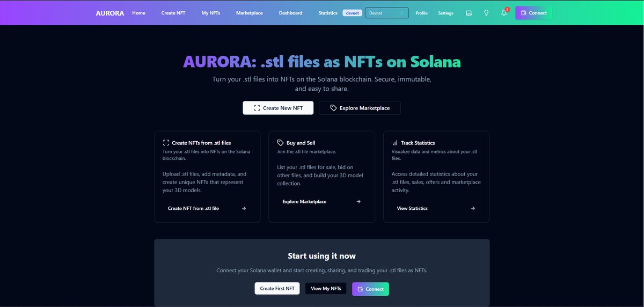Viewport: 644px width, 307px height.
Task: Click the scan icon beside Create NFTs from .stl files
Action: [x=166, y=143]
